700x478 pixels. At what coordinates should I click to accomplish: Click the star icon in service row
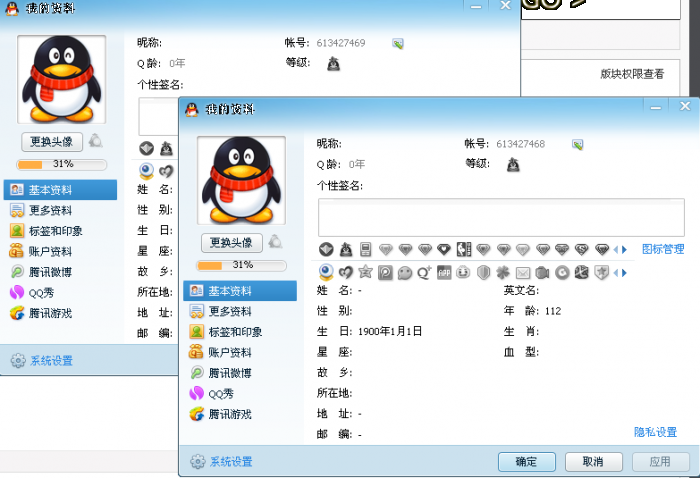coord(365,272)
